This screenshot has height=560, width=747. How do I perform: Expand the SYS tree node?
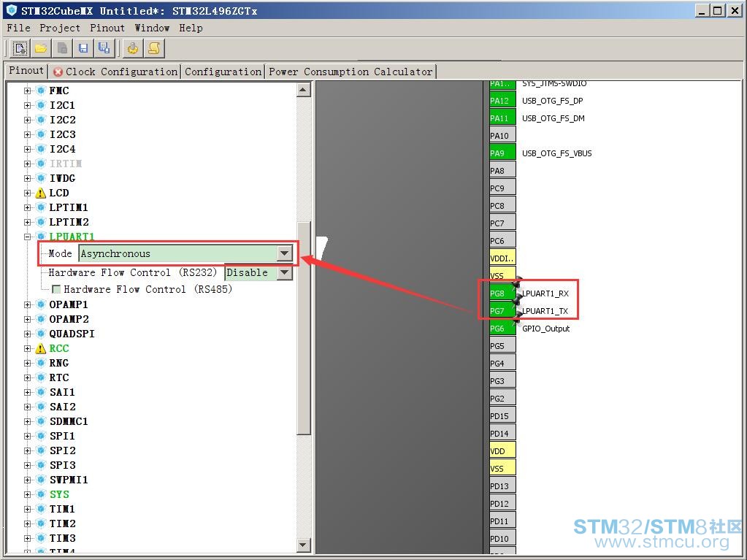(28, 494)
